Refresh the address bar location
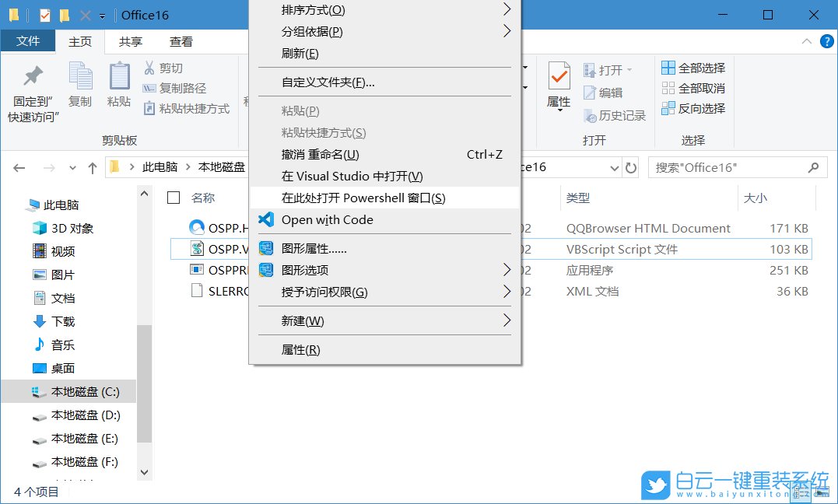This screenshot has height=504, width=838. click(629, 166)
